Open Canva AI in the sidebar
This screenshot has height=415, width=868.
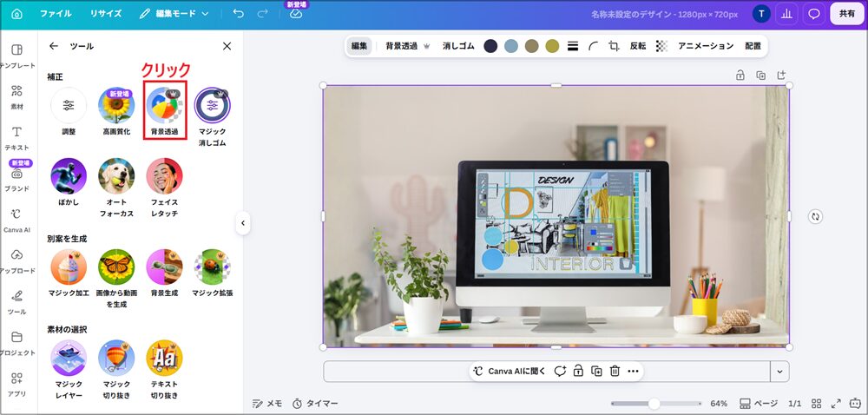point(16,221)
